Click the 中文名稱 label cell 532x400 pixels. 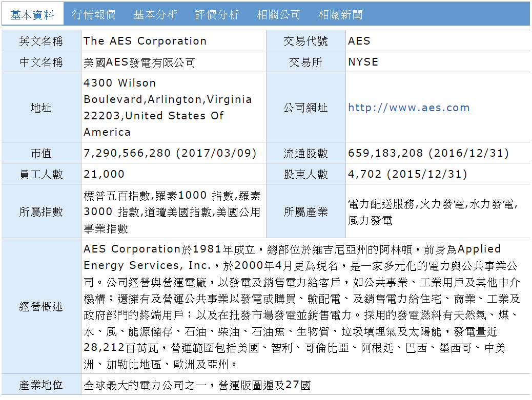click(41, 62)
